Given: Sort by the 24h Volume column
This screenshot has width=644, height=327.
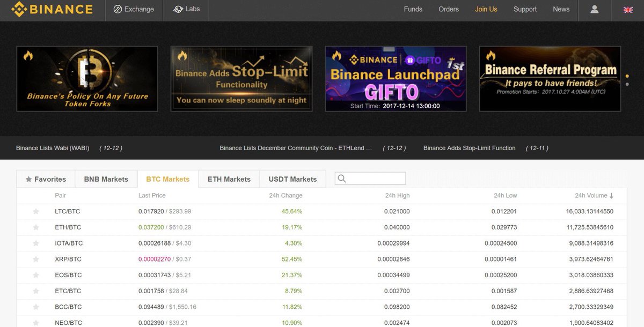Looking at the screenshot, I should pyautogui.click(x=594, y=196).
